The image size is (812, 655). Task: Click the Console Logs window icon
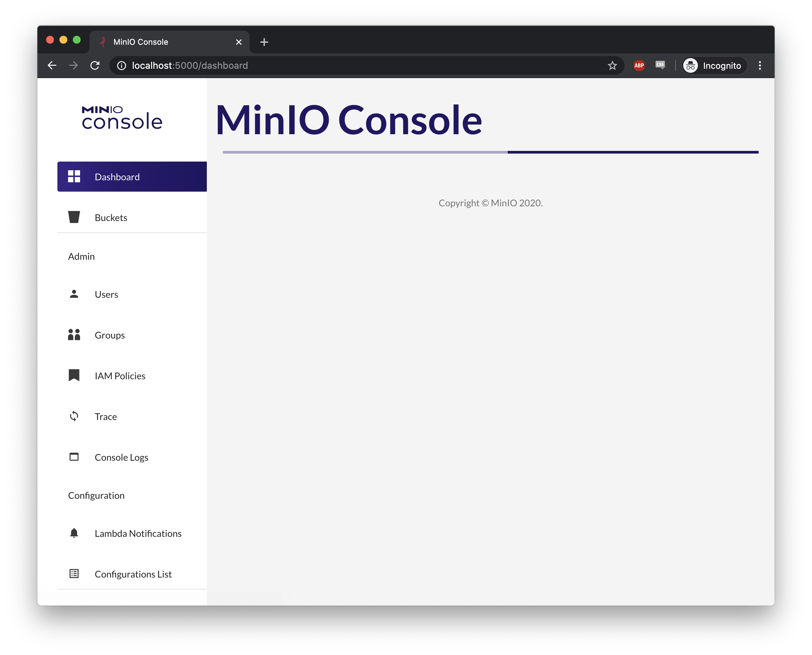tap(74, 457)
